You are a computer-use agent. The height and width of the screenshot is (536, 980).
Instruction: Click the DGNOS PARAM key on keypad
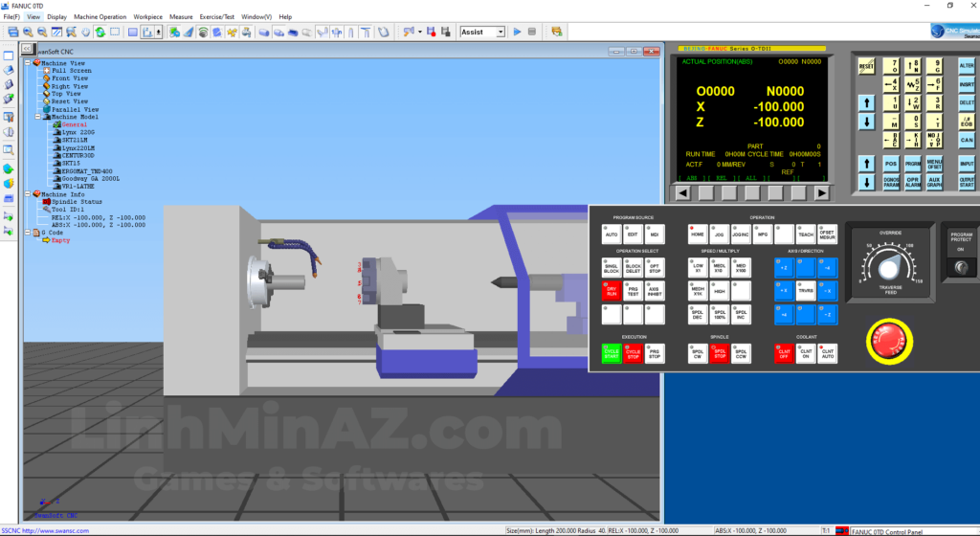(891, 183)
